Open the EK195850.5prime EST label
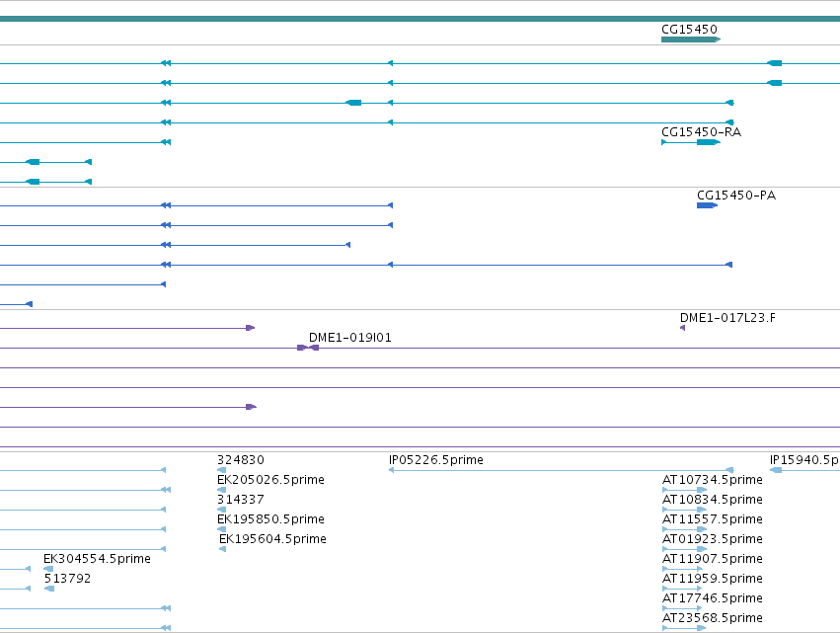This screenshot has width=840, height=633. coord(270,519)
